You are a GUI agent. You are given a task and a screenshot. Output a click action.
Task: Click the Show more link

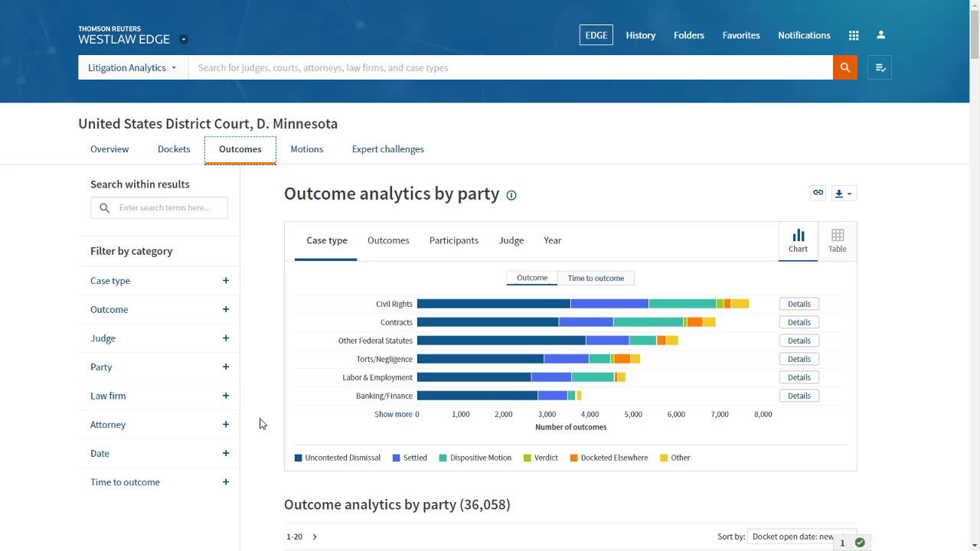pos(393,414)
